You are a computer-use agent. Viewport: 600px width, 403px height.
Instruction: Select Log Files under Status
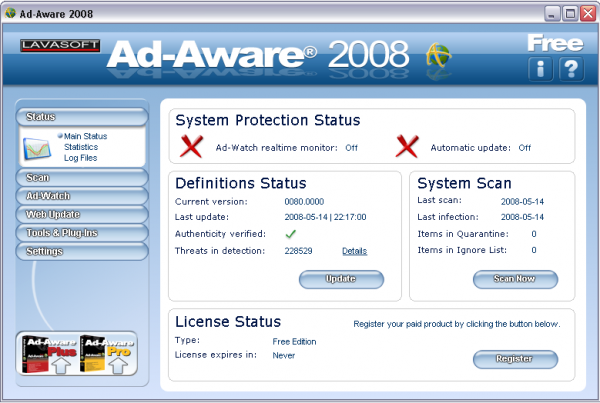tap(80, 158)
